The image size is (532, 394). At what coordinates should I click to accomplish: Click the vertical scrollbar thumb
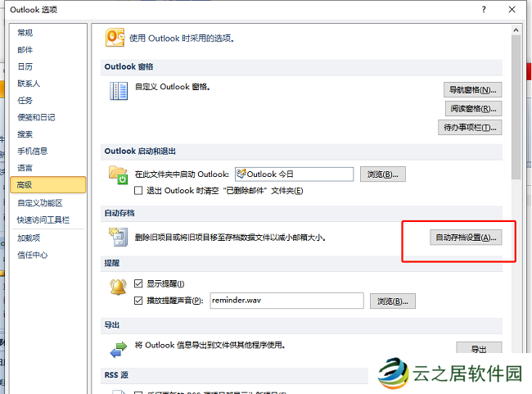516,107
